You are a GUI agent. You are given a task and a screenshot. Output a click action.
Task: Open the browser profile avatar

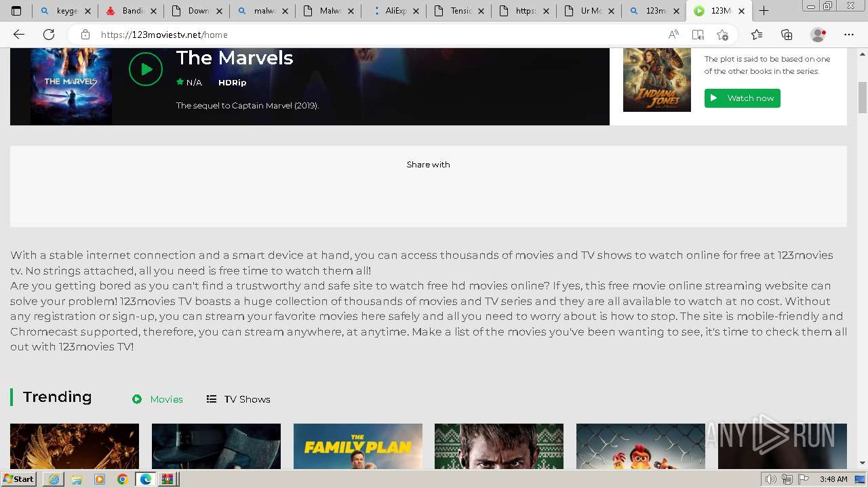818,35
